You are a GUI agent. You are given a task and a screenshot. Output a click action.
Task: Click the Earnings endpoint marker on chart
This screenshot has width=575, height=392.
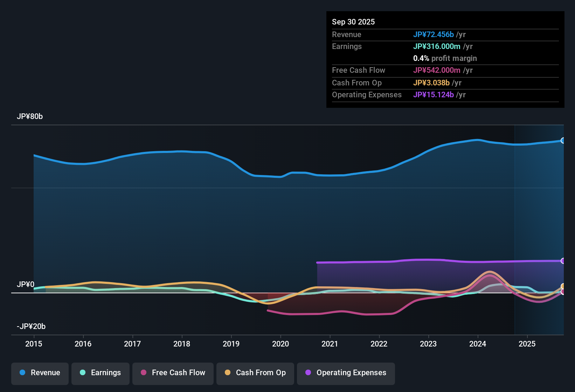click(563, 286)
